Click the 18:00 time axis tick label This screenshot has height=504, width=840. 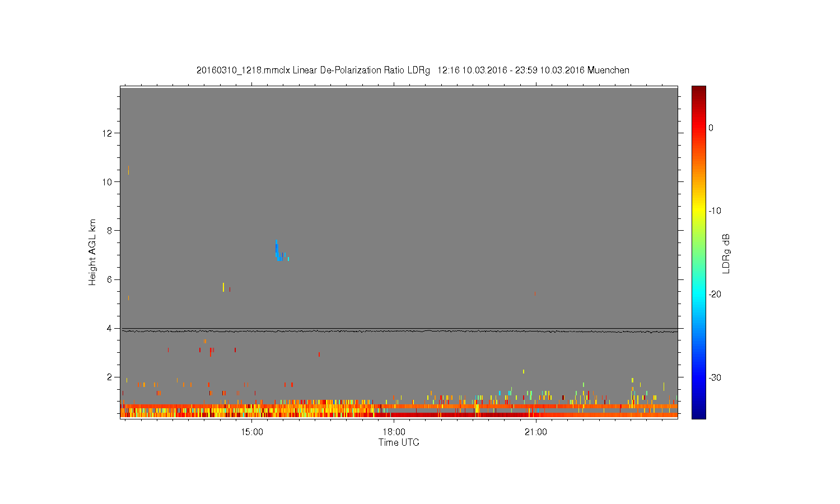394,432
